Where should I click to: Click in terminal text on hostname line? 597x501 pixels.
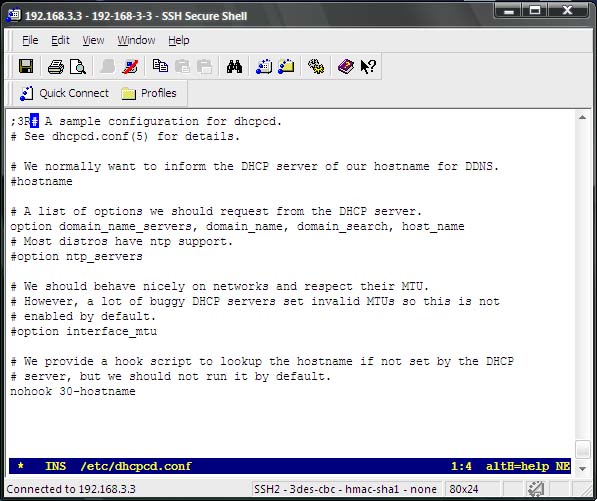42,182
